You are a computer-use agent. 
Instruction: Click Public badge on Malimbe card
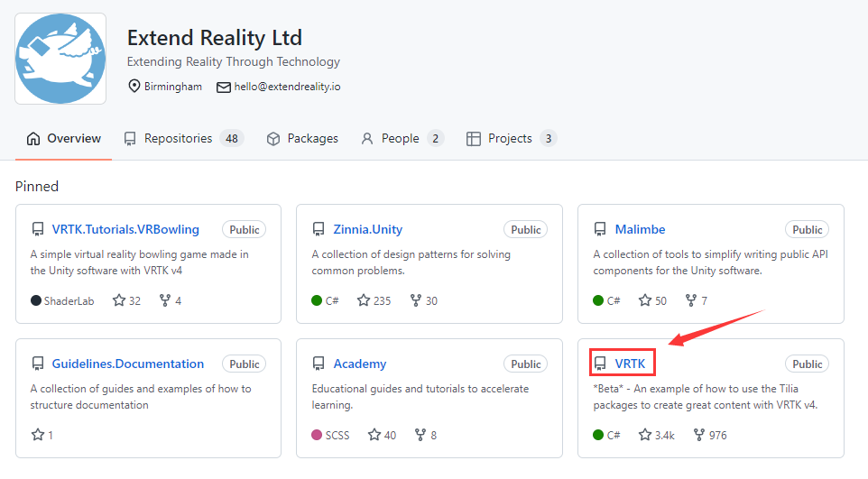(808, 230)
